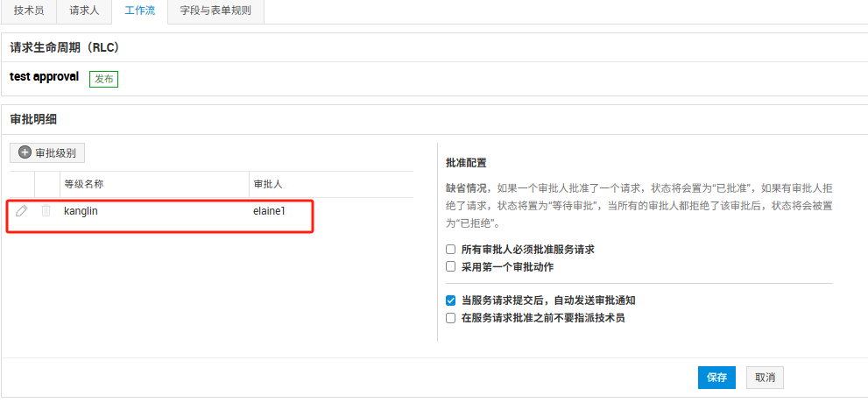The image size is (868, 410).
Task: Select the kanglin level name
Action: click(80, 211)
